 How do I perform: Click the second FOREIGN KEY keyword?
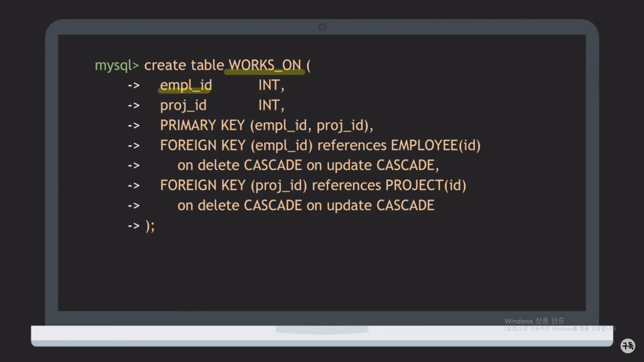(x=203, y=185)
